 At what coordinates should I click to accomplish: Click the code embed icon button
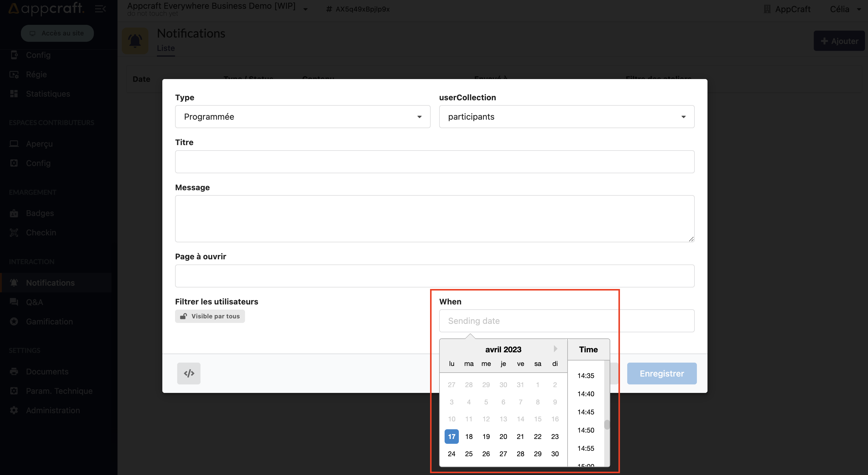[x=189, y=373]
